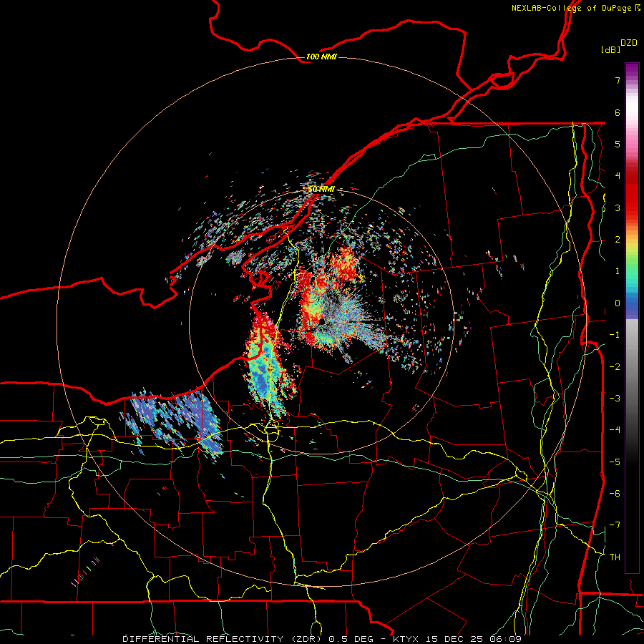
Task: Click the -2 tick on the color scale
Action: tap(615, 366)
